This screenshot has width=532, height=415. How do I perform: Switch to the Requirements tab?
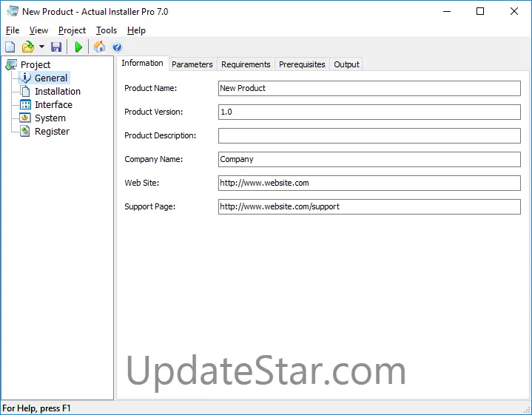[246, 64]
